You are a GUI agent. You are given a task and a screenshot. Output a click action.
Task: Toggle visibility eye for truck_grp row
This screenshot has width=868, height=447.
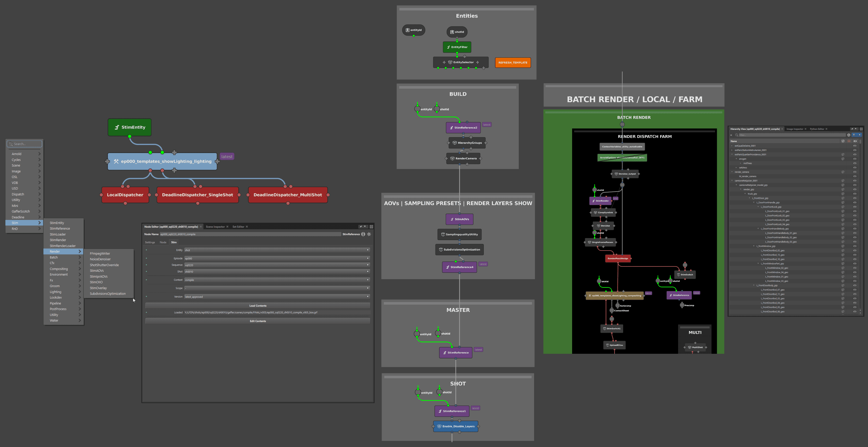point(855,194)
